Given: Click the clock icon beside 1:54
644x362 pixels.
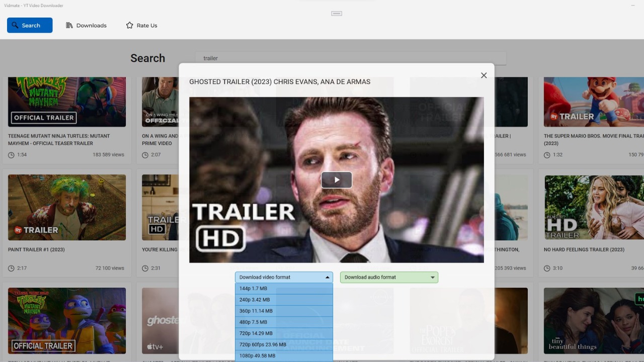Looking at the screenshot, I should point(11,155).
